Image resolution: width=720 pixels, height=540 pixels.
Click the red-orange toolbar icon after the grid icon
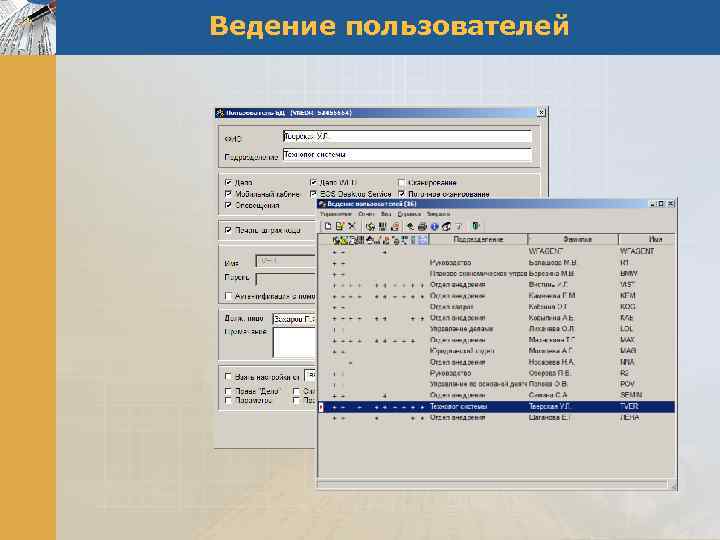click(x=394, y=226)
